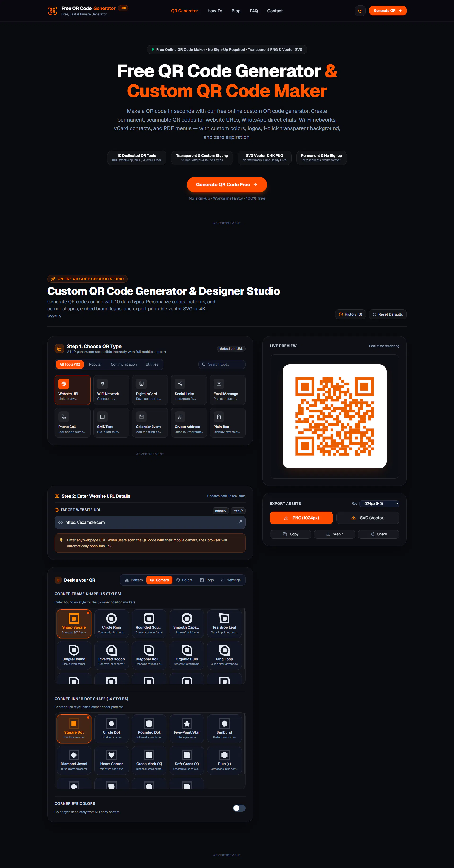Switch to Popular tools filter
The width and height of the screenshot is (454, 868).
pos(95,364)
